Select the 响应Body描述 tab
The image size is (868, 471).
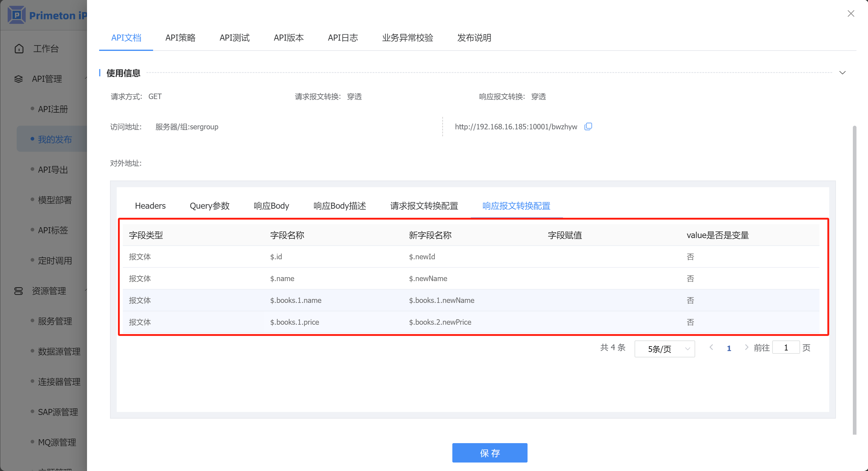click(x=339, y=206)
